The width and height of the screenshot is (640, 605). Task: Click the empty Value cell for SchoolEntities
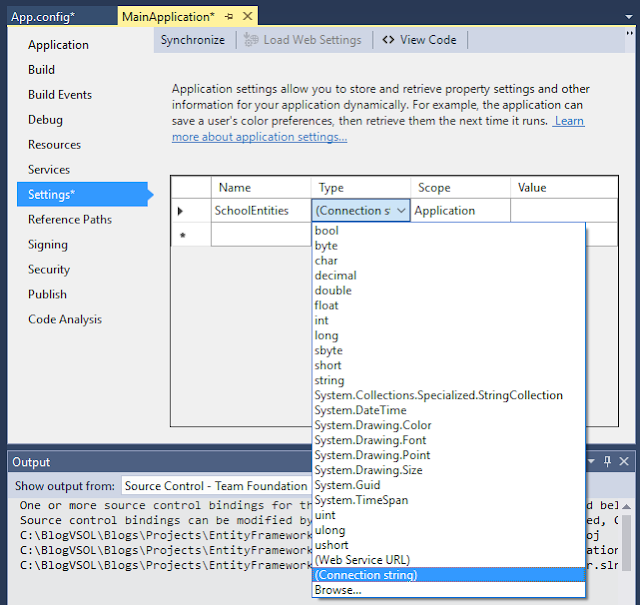point(564,211)
